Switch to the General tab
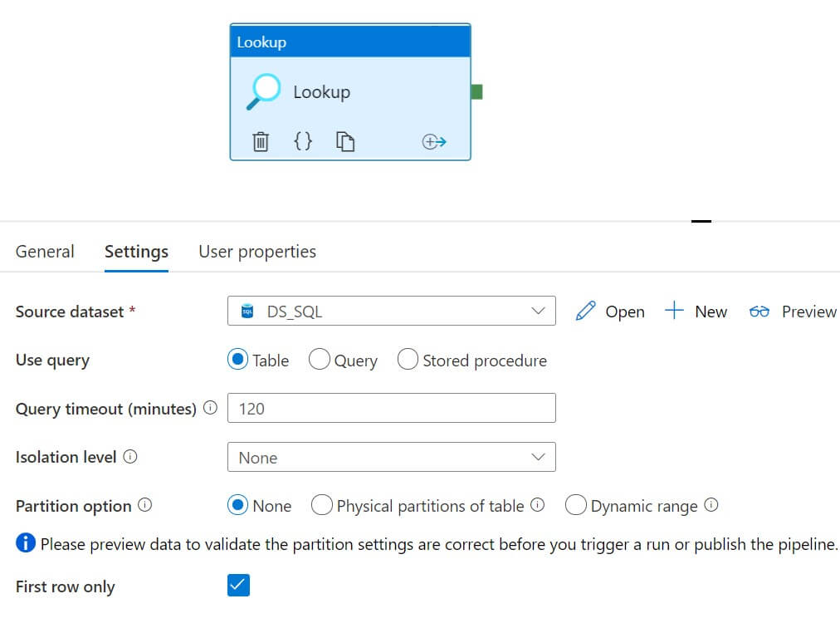 tap(45, 251)
